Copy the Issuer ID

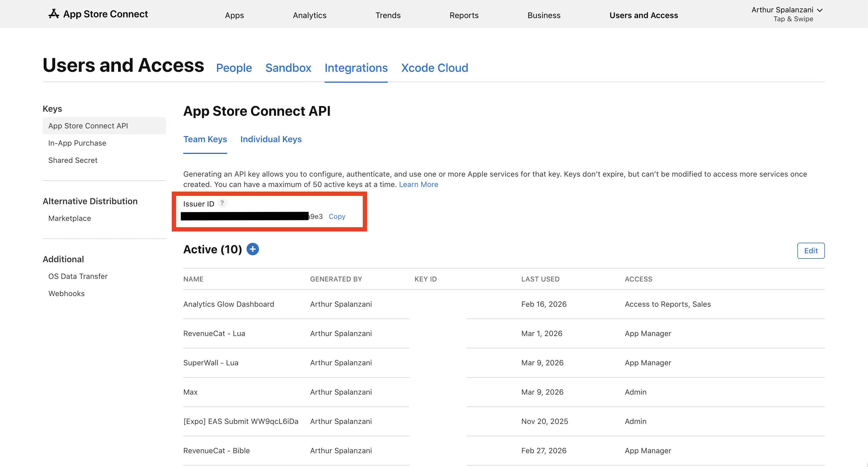pos(337,216)
